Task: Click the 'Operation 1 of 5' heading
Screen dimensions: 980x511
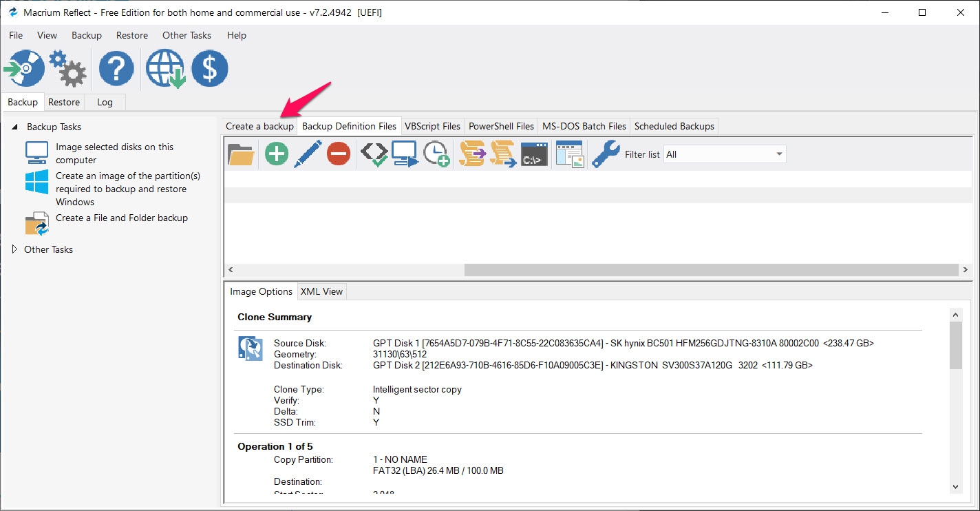Action: click(x=275, y=446)
